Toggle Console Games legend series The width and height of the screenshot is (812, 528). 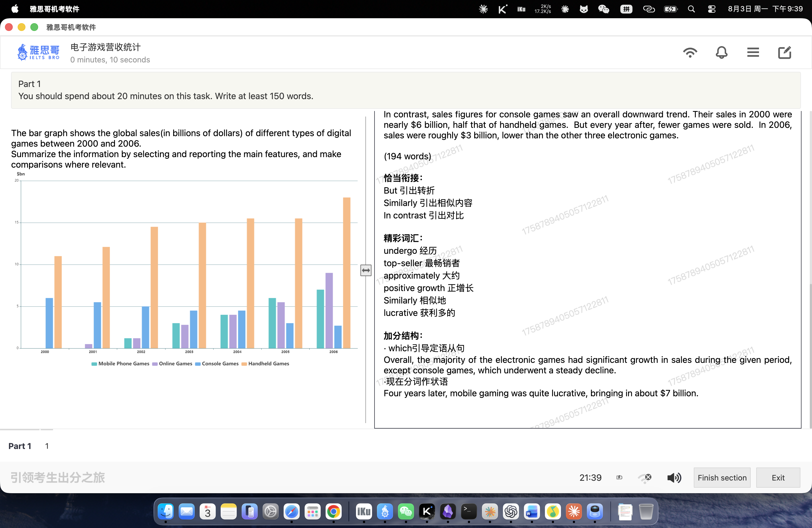tap(217, 364)
